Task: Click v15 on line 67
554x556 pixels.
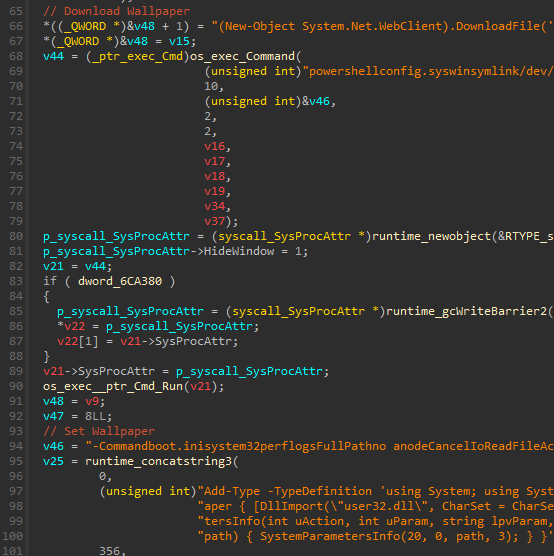Action: click(179, 41)
